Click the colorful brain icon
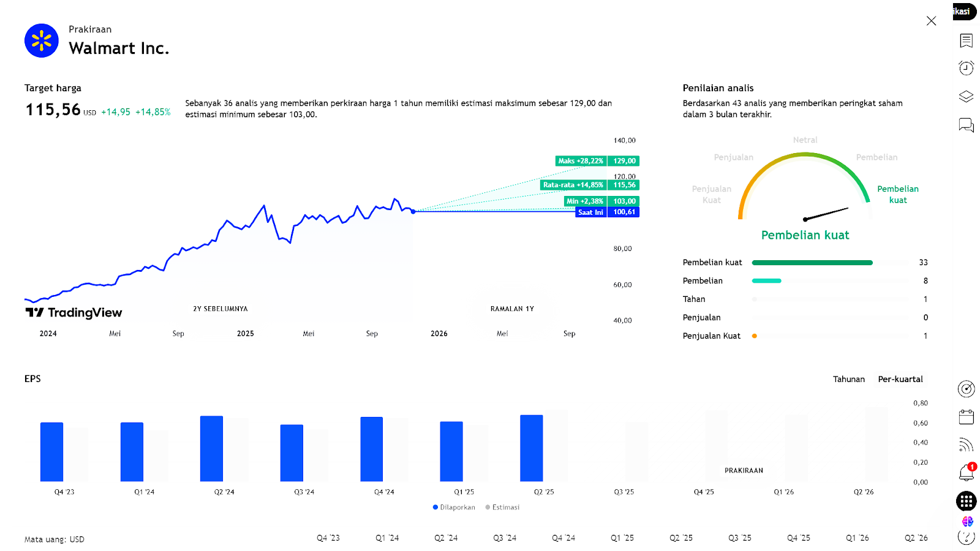Viewport: 980px width, 551px height. click(967, 521)
